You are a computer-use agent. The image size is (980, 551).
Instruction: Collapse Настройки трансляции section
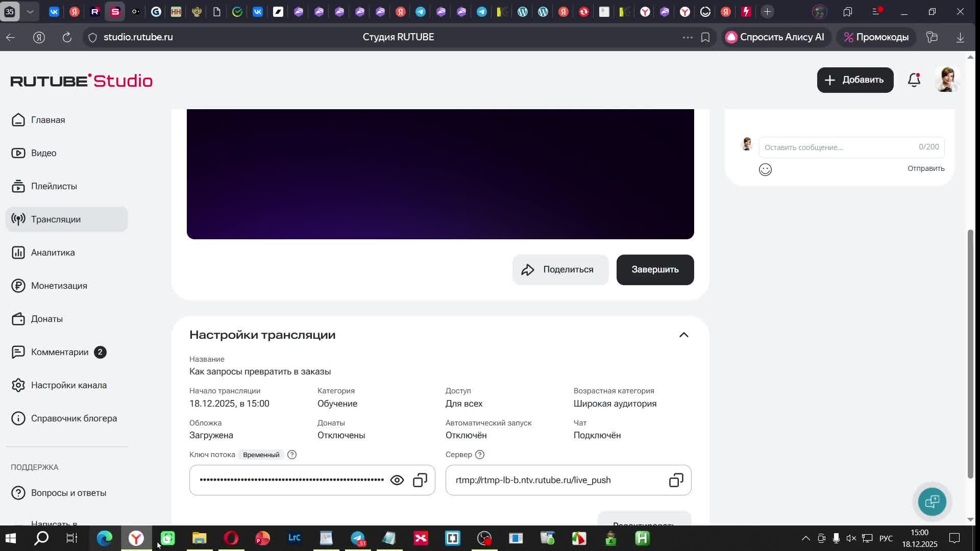683,335
